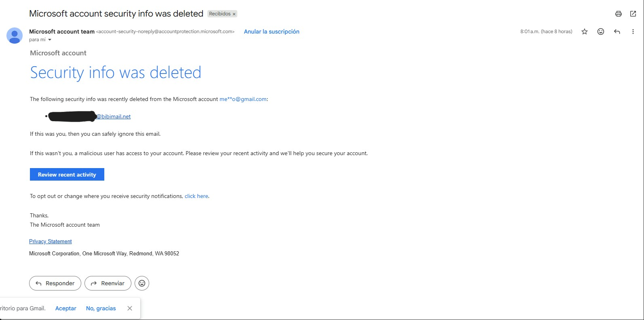Image resolution: width=644 pixels, height=320 pixels.
Task: Add emoji reaction beside the Reenviar button
Action: coord(142,283)
